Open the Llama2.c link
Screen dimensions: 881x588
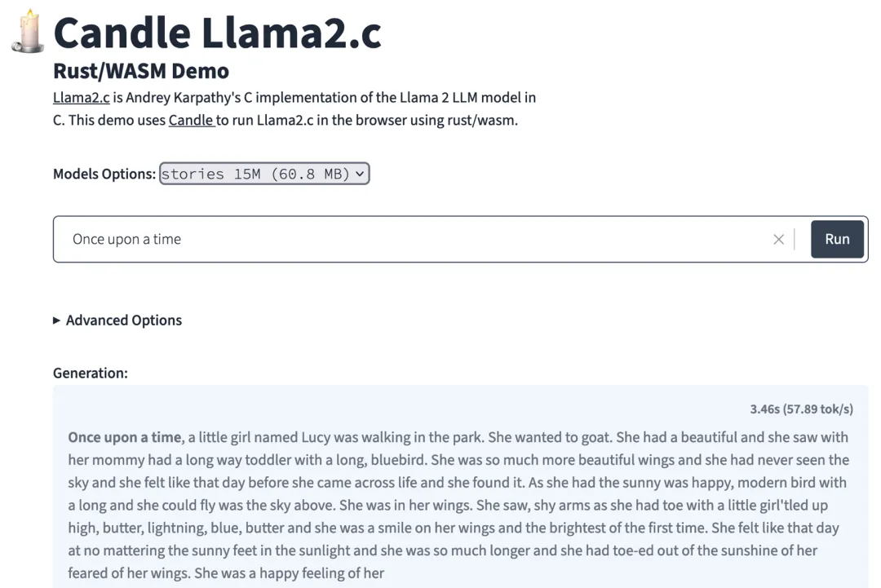81,98
